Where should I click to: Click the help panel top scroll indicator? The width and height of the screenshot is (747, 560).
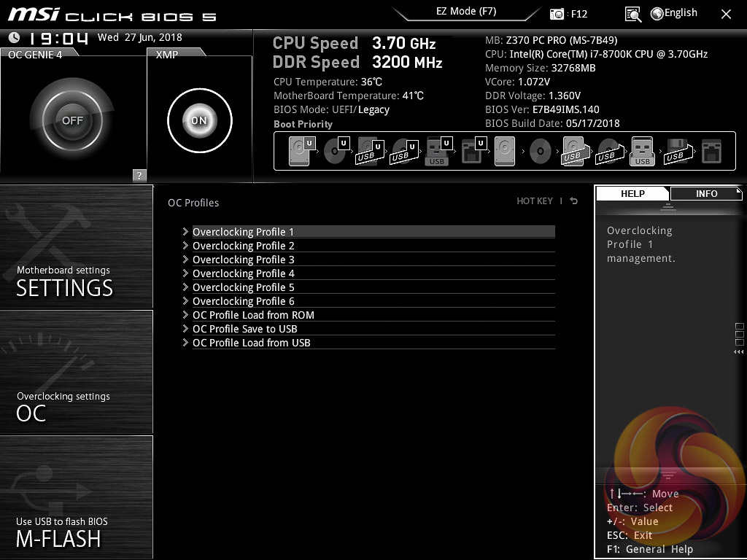tap(668, 206)
